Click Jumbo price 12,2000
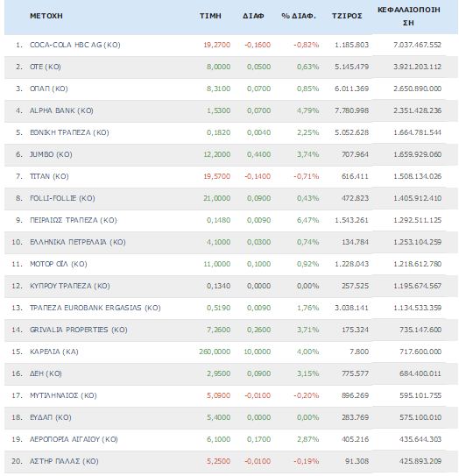This screenshot has width=459, height=476. (x=216, y=154)
